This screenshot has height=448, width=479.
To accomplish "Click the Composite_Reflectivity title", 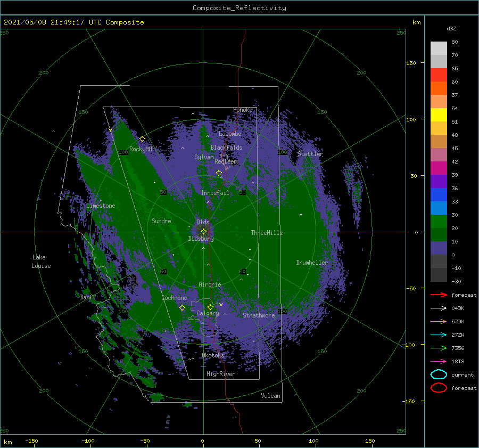I will [x=240, y=8].
